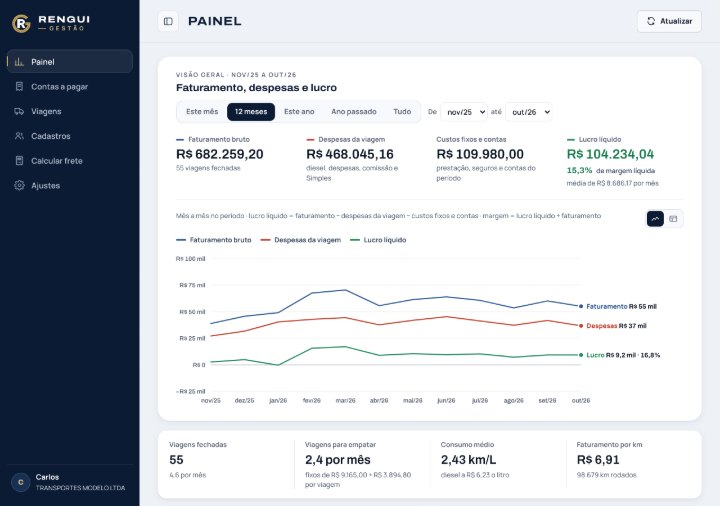Click the Consumo médio label
This screenshot has width=720, height=506.
pyautogui.click(x=467, y=444)
